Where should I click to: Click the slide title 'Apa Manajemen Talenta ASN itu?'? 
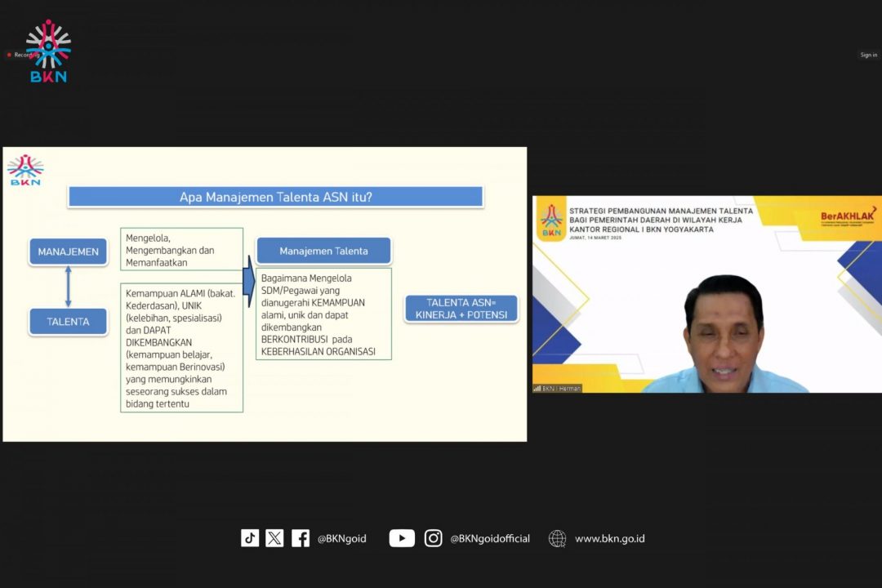(x=275, y=197)
